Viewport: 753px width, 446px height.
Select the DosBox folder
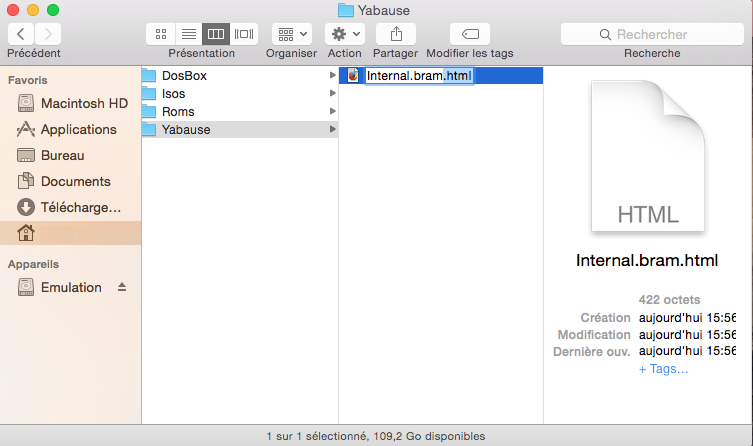pos(239,75)
